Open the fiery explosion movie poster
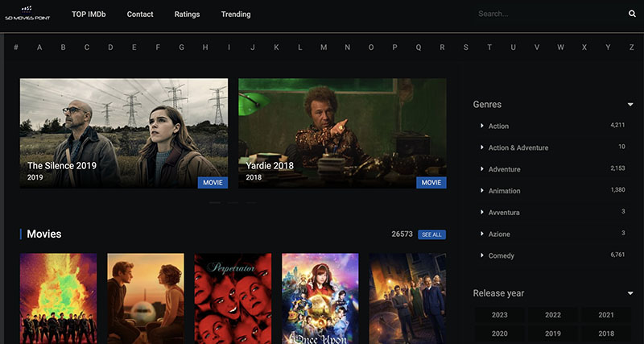This screenshot has height=344, width=644. pos(58,298)
